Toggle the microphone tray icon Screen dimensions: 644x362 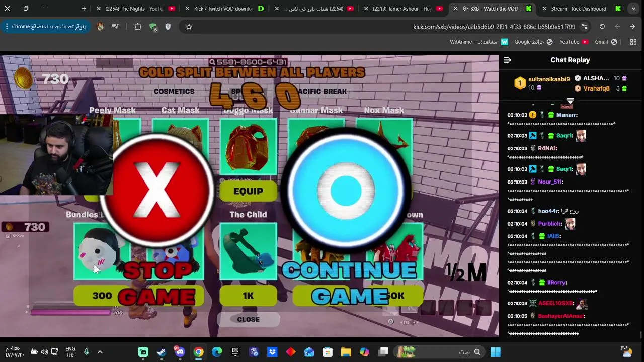86,352
